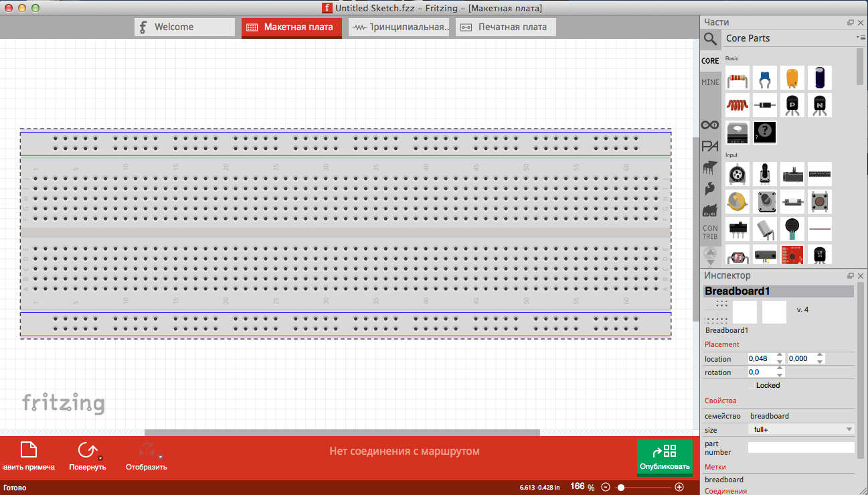This screenshot has height=495, width=868.
Task: Click the Нет соединения с маршрутом message
Action: (405, 451)
